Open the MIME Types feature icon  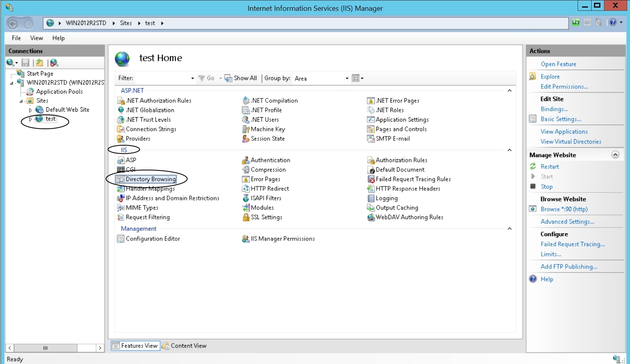121,208
